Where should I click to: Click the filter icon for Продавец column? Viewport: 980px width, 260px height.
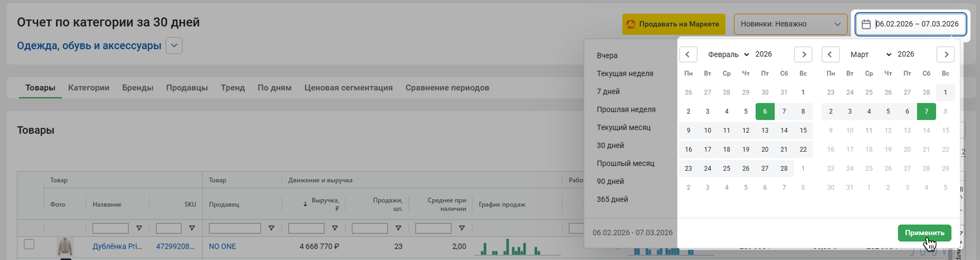[271, 228]
